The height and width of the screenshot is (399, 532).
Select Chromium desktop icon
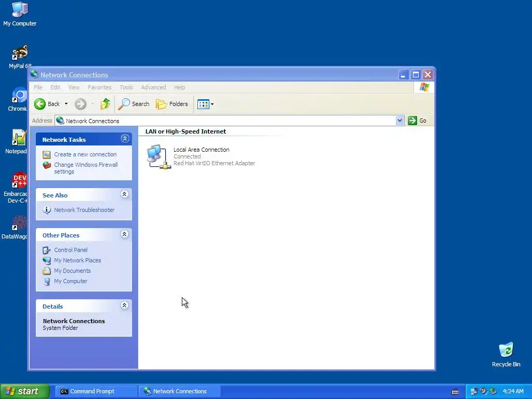18,99
